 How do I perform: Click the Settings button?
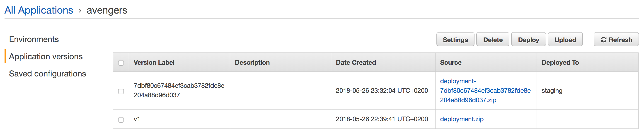pos(455,39)
